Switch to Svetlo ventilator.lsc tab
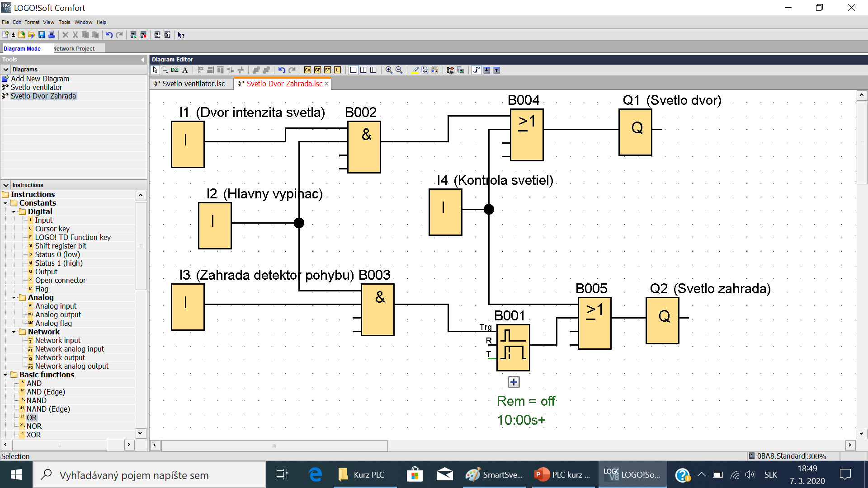Screen dimensions: 868x488 193,84
